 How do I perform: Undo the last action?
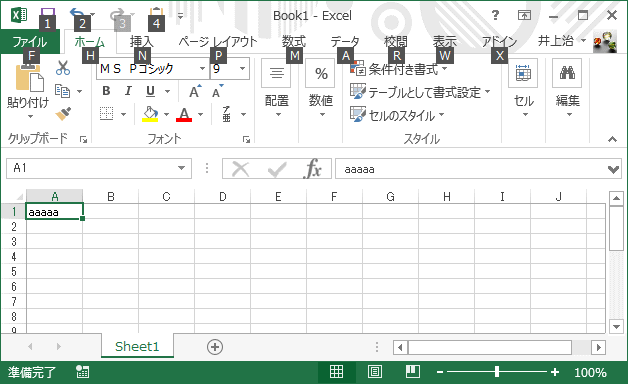click(77, 15)
